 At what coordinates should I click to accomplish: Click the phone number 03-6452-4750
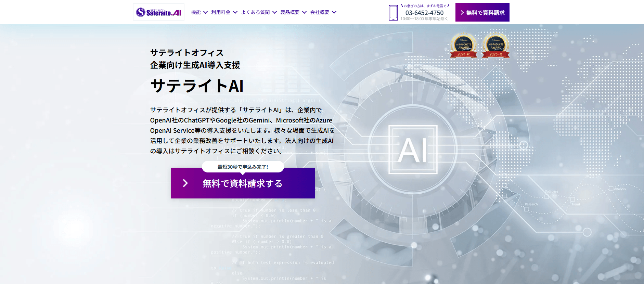(x=424, y=13)
